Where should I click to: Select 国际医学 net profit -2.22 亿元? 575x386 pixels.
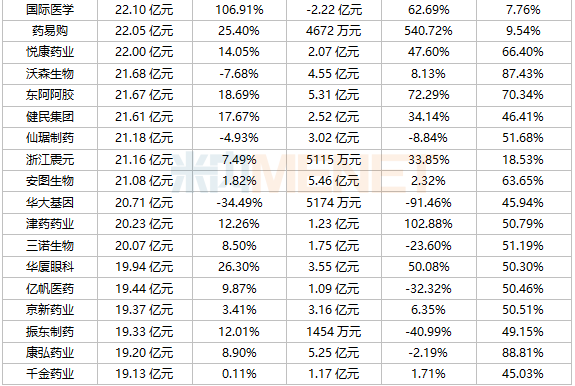[333, 10]
